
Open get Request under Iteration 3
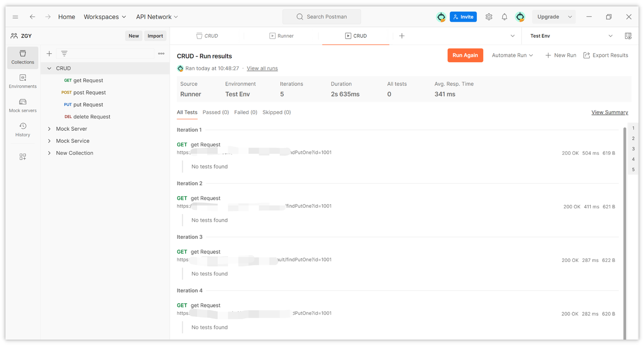click(x=205, y=252)
